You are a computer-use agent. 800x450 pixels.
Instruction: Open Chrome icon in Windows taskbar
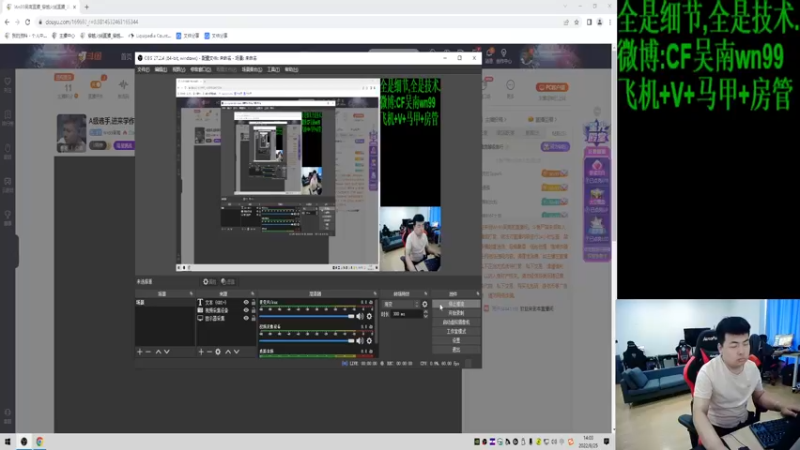[39, 442]
